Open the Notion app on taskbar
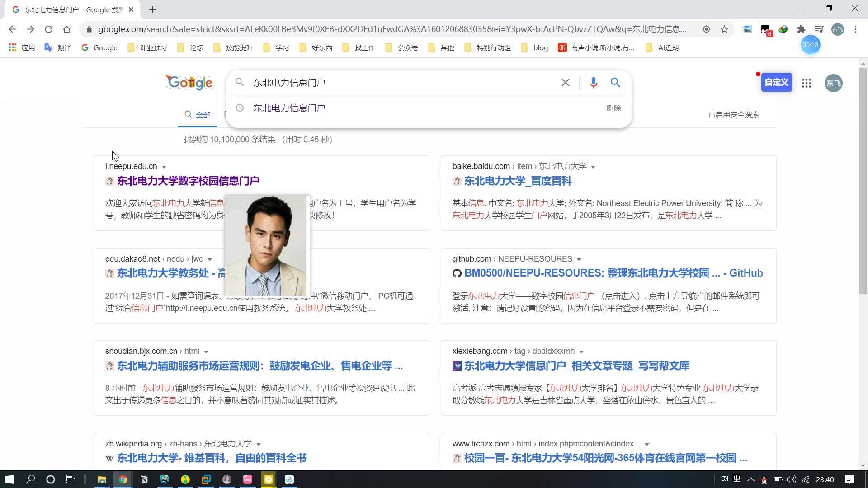This screenshot has height=488, width=868. click(x=144, y=479)
